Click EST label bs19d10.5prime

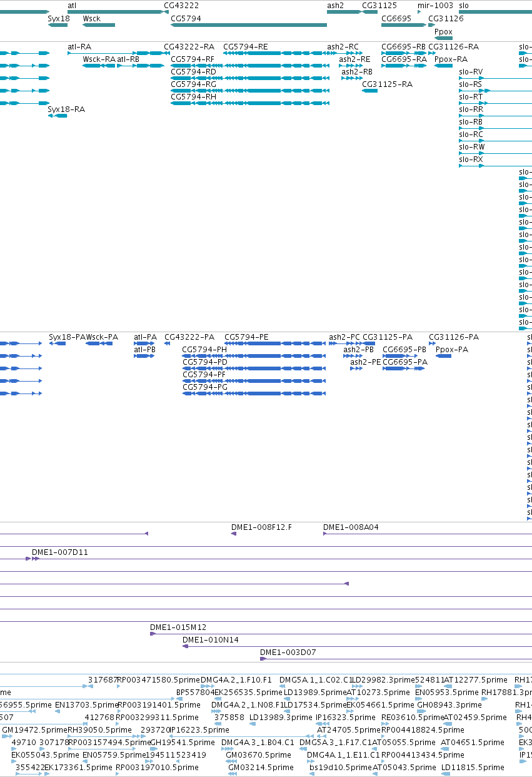tap(341, 768)
